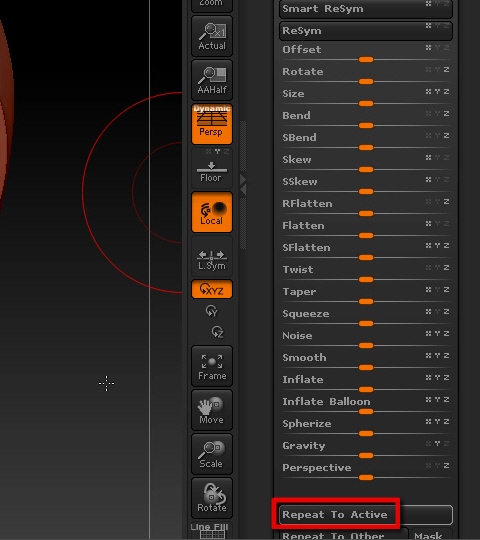The height and width of the screenshot is (540, 480).
Task: Select XYZ rotation mode
Action: click(x=212, y=289)
